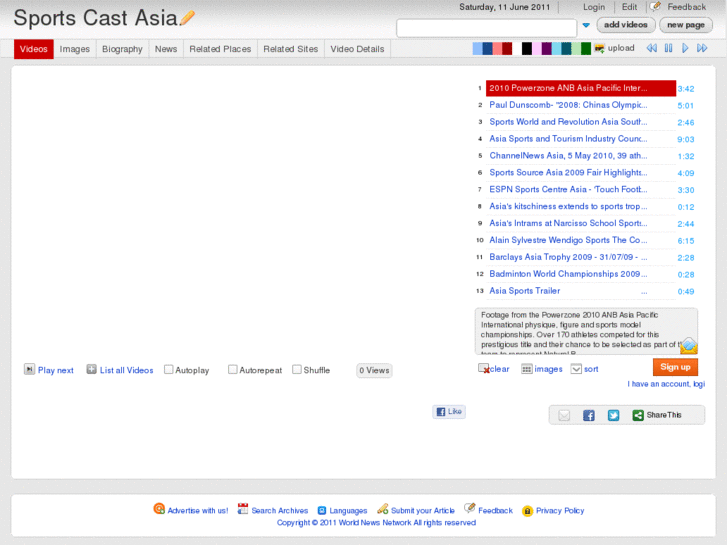The height and width of the screenshot is (545, 727).
Task: Pause the video using the pause icon
Action: click(x=669, y=48)
